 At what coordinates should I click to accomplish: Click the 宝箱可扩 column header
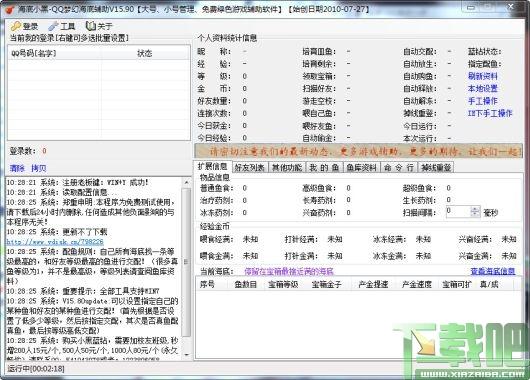click(x=456, y=284)
